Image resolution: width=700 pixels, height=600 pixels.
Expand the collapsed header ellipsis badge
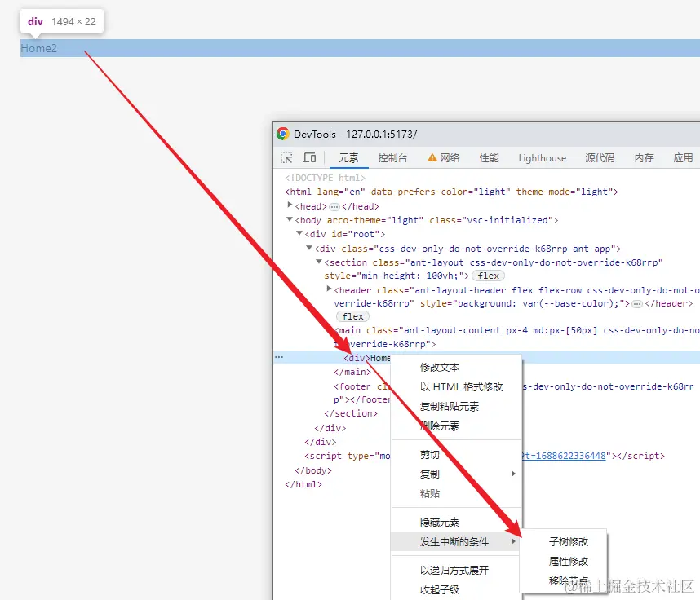pyautogui.click(x=637, y=304)
